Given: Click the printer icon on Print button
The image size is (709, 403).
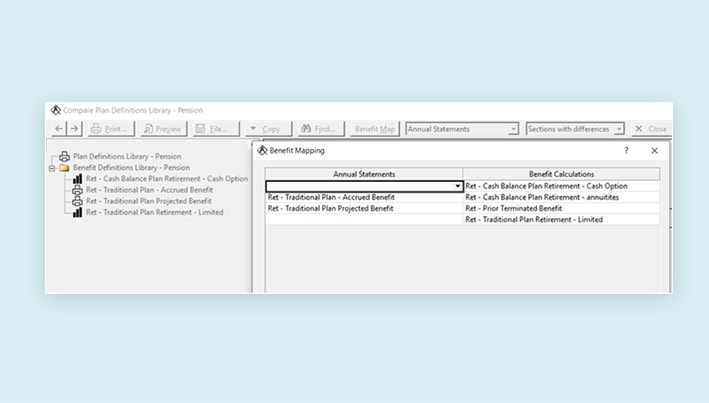Looking at the screenshot, I should pyautogui.click(x=96, y=129).
